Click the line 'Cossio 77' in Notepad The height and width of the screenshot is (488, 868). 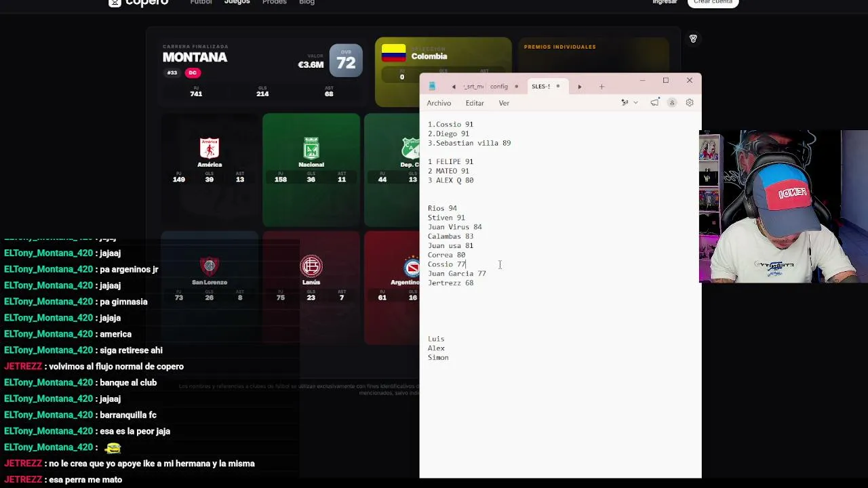[x=446, y=264]
